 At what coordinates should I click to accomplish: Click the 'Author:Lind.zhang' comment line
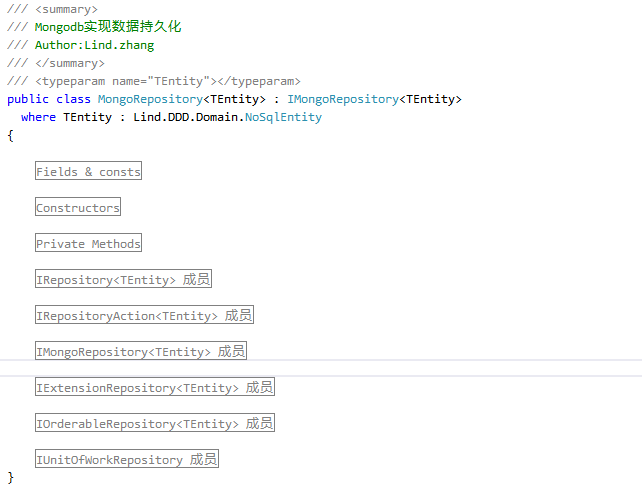[95, 45]
